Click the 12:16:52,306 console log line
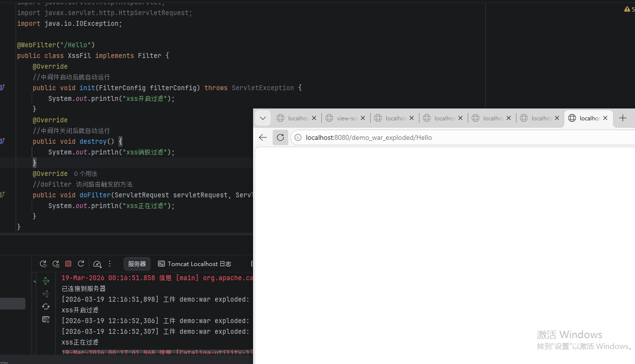Viewport: 635px width, 364px height. pyautogui.click(x=156, y=321)
